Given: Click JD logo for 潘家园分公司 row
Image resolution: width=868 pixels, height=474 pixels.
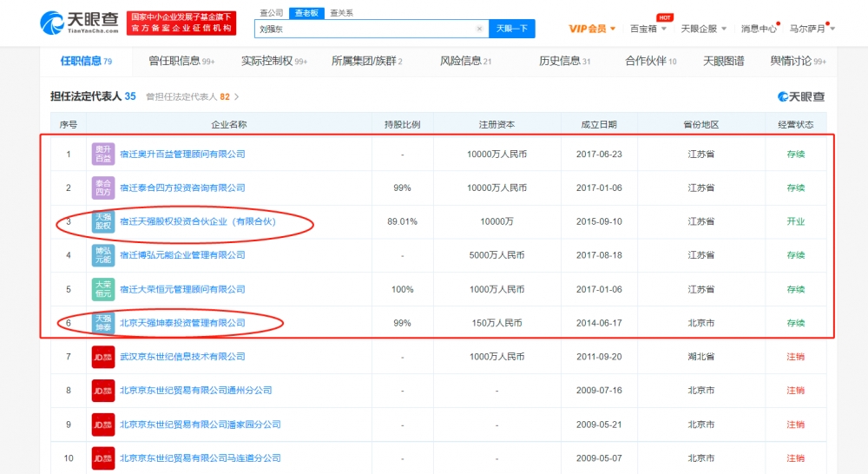Looking at the screenshot, I should 103,425.
